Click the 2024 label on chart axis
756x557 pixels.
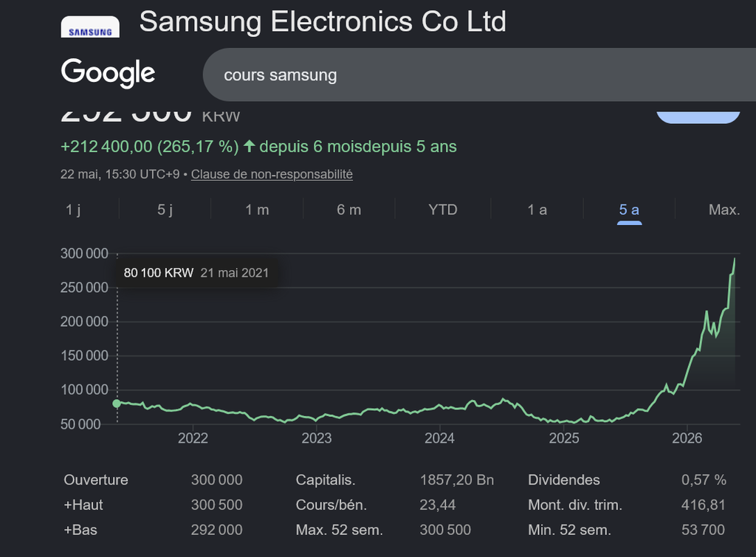439,438
